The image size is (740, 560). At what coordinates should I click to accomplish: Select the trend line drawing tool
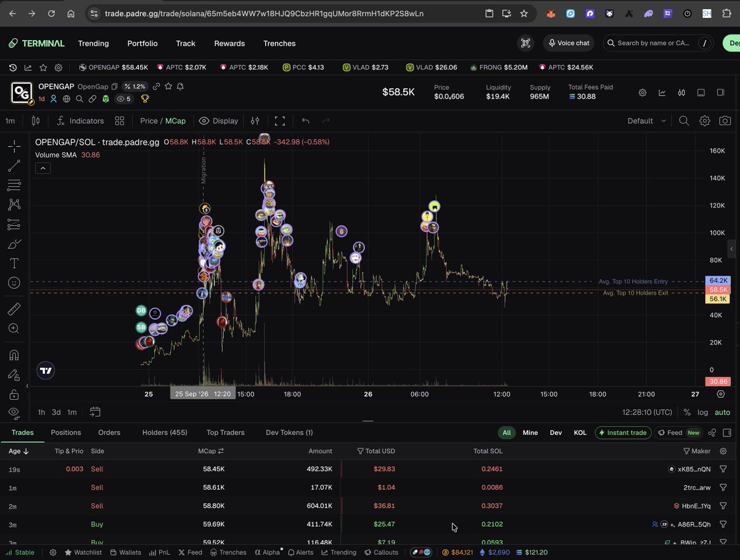[x=14, y=166]
